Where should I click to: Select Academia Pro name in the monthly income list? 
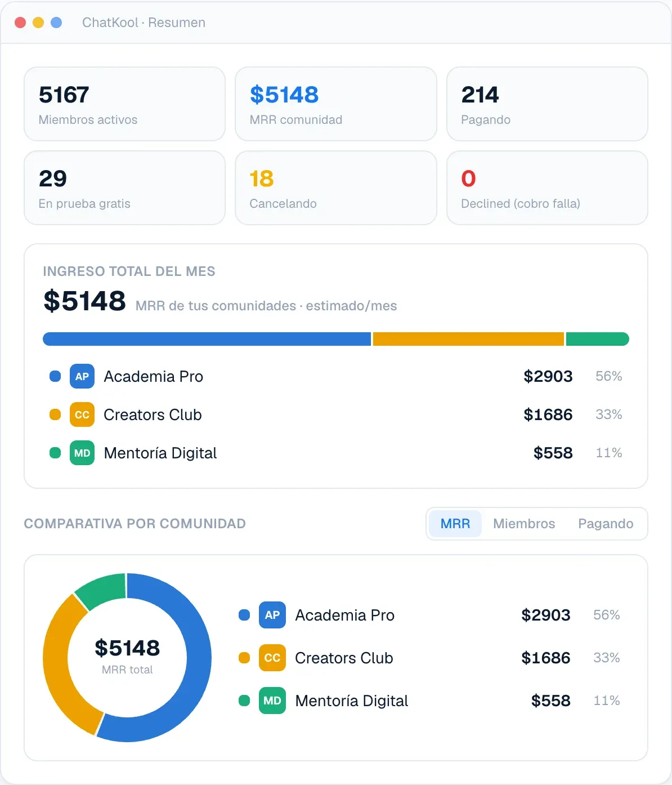[154, 376]
